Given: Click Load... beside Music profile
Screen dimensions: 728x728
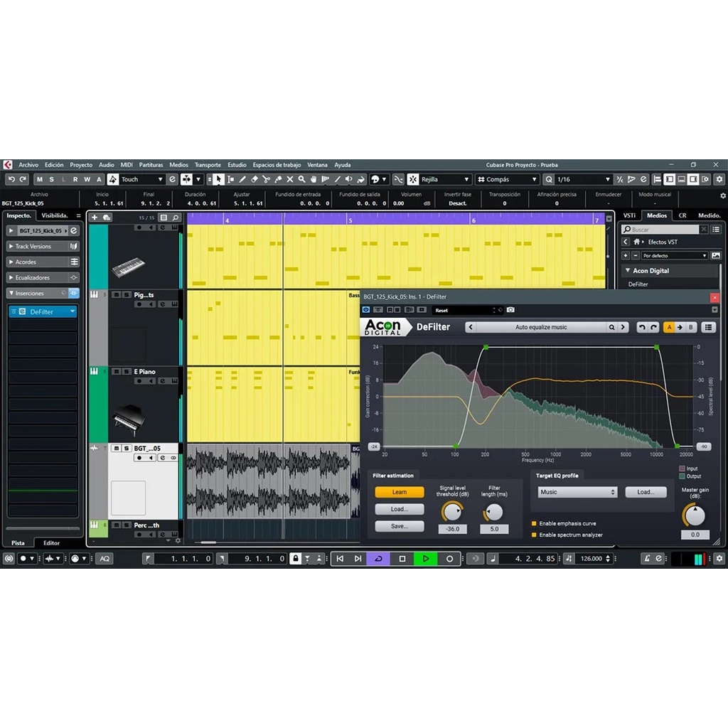Looking at the screenshot, I should coord(646,492).
